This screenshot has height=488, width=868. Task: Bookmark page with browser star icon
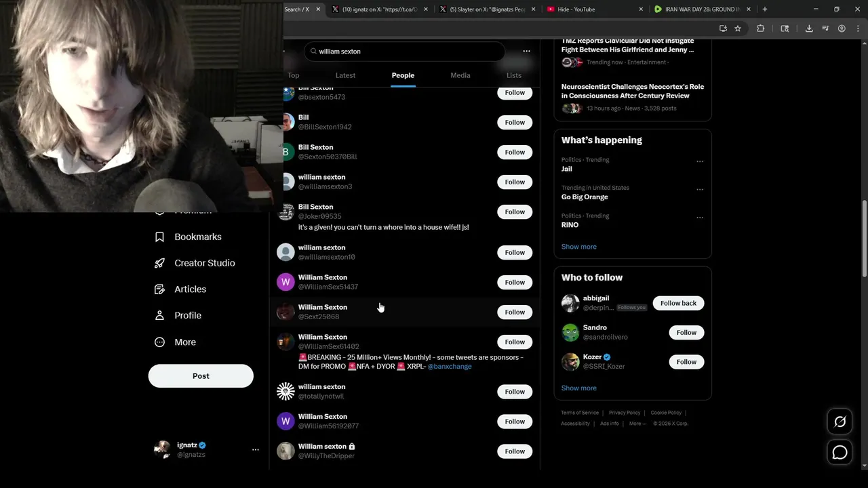pyautogui.click(x=738, y=28)
